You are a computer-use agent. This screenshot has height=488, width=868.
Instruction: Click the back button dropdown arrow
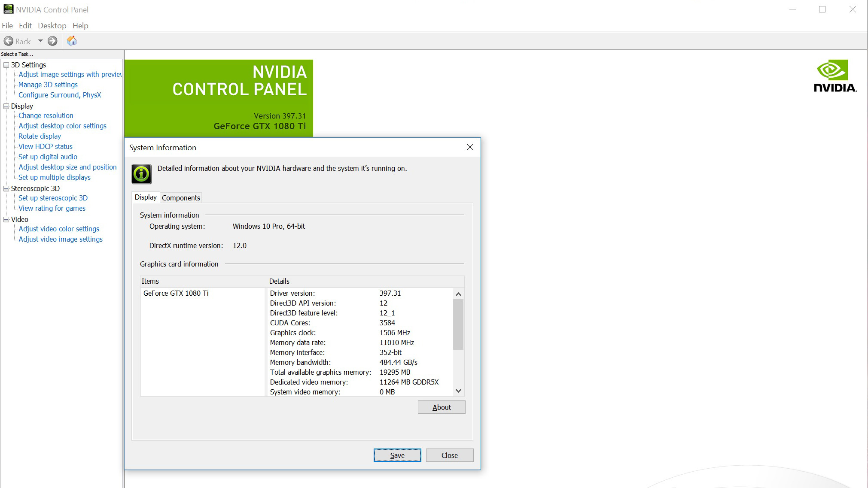(40, 40)
